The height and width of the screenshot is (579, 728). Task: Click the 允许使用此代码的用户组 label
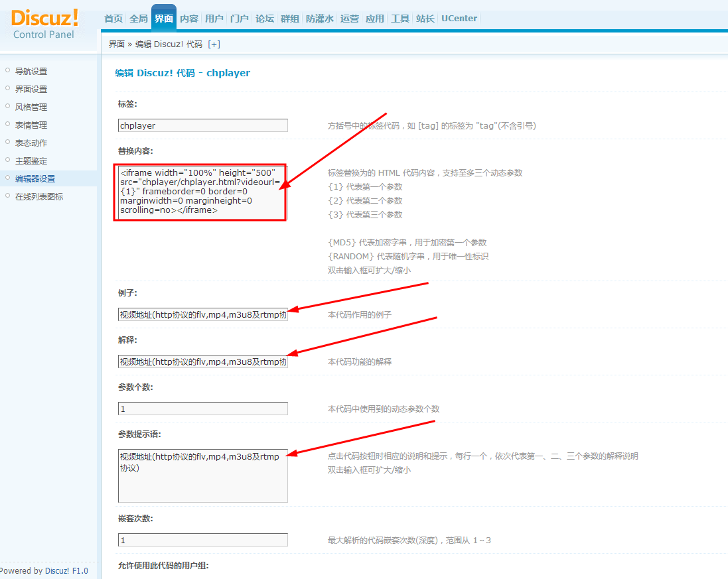[163, 566]
